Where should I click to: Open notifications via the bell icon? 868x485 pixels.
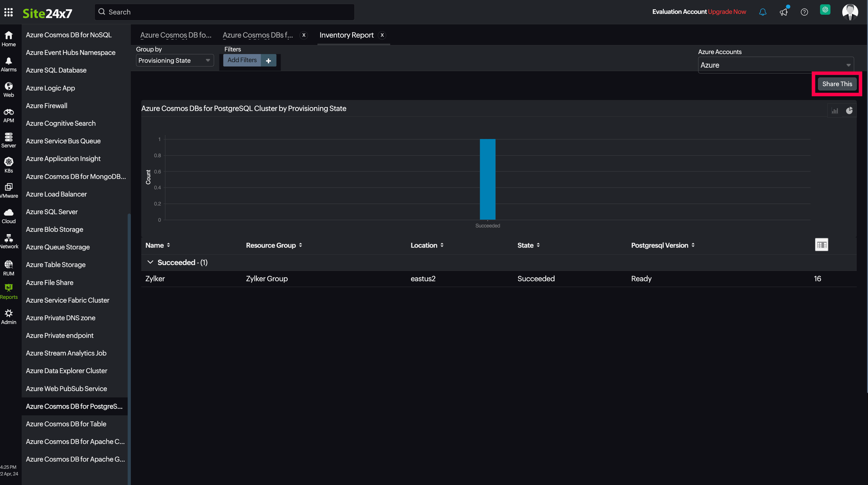pyautogui.click(x=762, y=12)
